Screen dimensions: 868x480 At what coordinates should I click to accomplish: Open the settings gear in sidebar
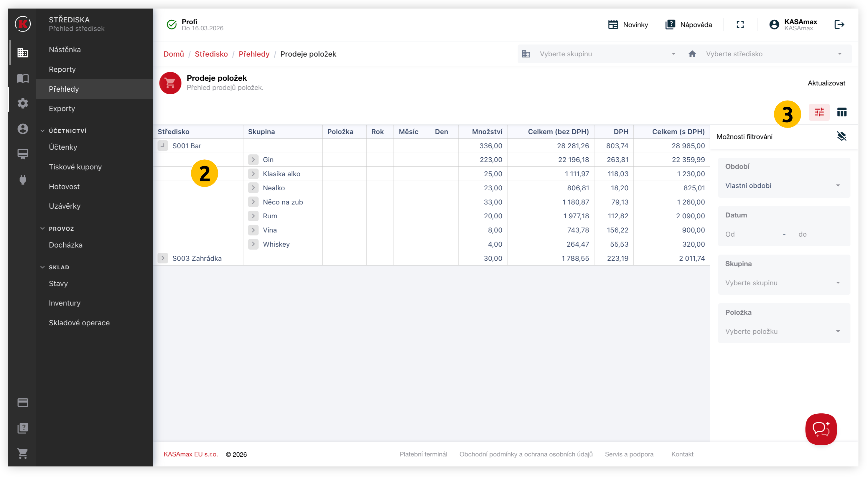click(x=23, y=103)
